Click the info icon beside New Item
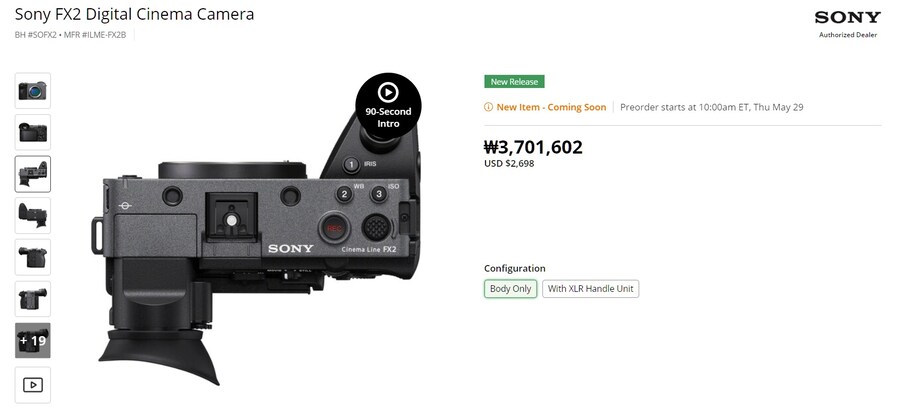Image resolution: width=900 pixels, height=417 pixels. click(x=488, y=107)
